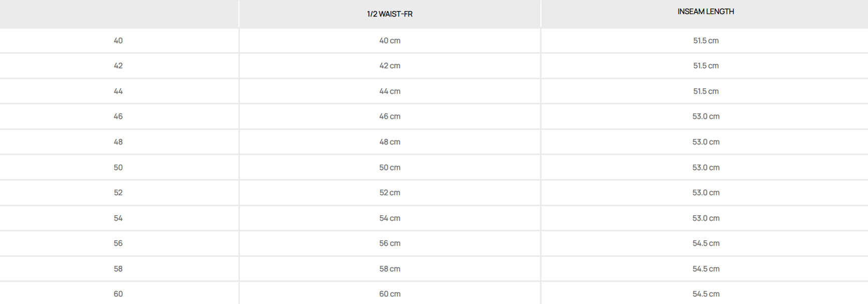The width and height of the screenshot is (868, 304).
Task: Click inseam length value for size 40
Action: (706, 41)
